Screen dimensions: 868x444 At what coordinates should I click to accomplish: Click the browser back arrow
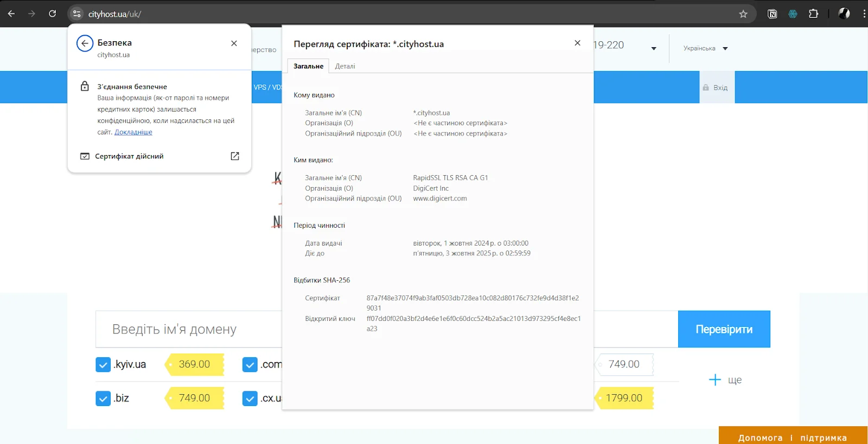[11, 14]
